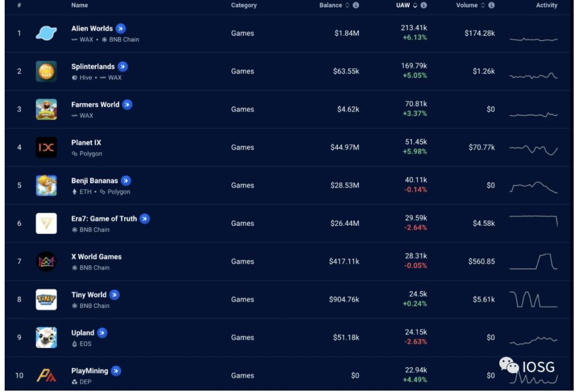The height and width of the screenshot is (392, 583).
Task: Sort the table by UAW column
Action: click(403, 6)
